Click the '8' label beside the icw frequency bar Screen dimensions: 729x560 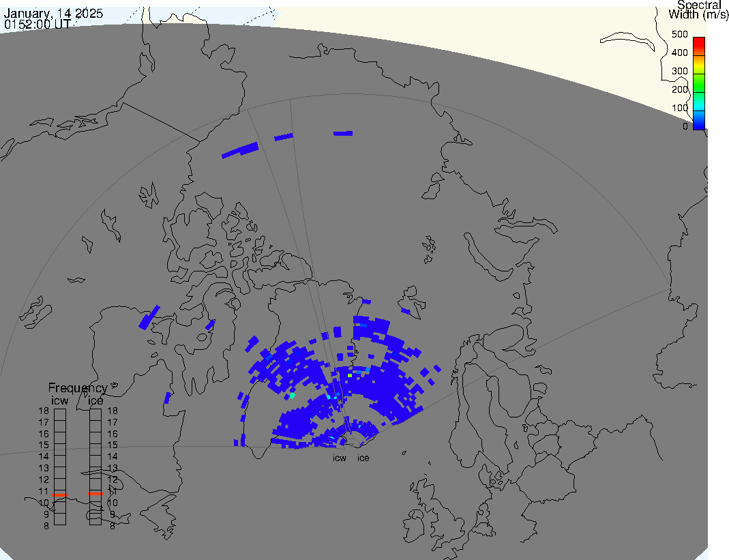[x=46, y=526]
